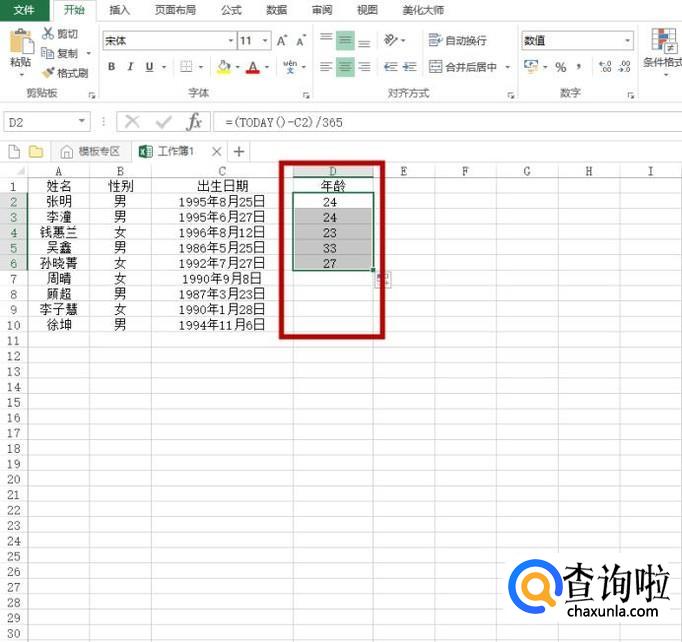This screenshot has width=682, height=642.
Task: Apply comma style format
Action: tap(579, 67)
